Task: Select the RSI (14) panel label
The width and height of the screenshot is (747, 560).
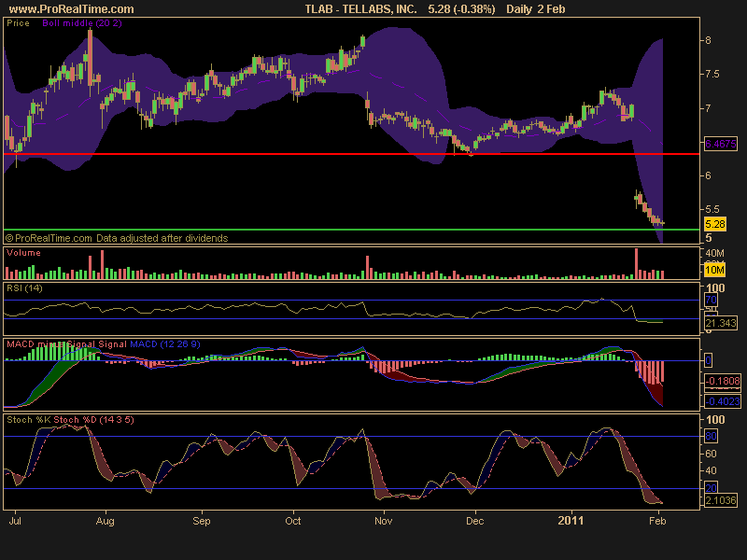Action: 24,288
